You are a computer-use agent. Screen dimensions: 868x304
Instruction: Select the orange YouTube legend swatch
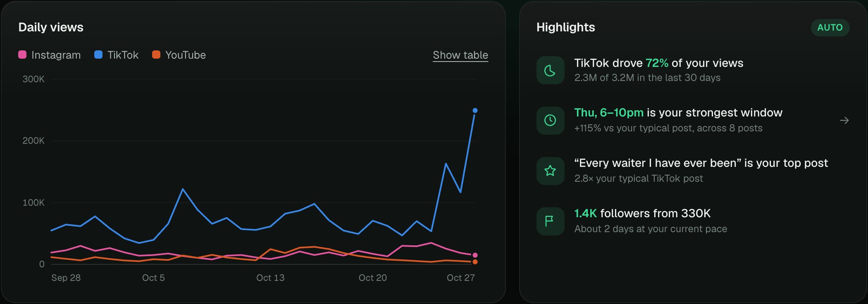[156, 55]
